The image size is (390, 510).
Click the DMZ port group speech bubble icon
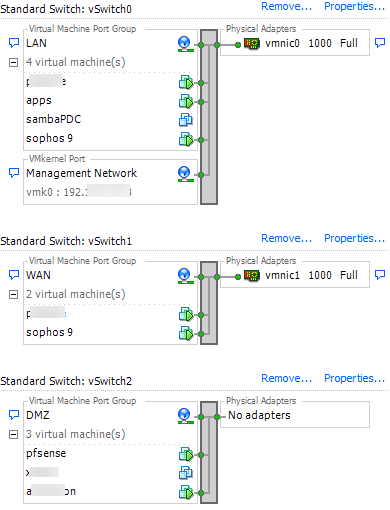pyautogui.click(x=14, y=415)
